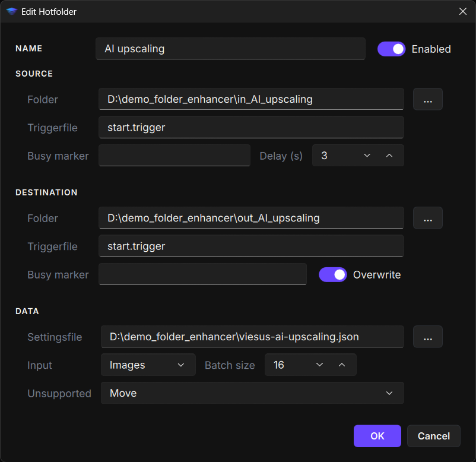Open the Input Images dropdown

(148, 365)
